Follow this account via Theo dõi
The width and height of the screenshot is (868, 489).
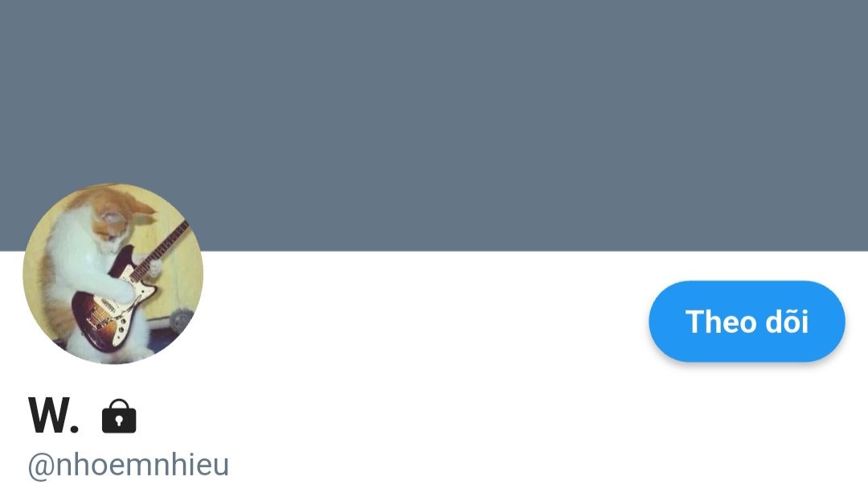(x=747, y=322)
